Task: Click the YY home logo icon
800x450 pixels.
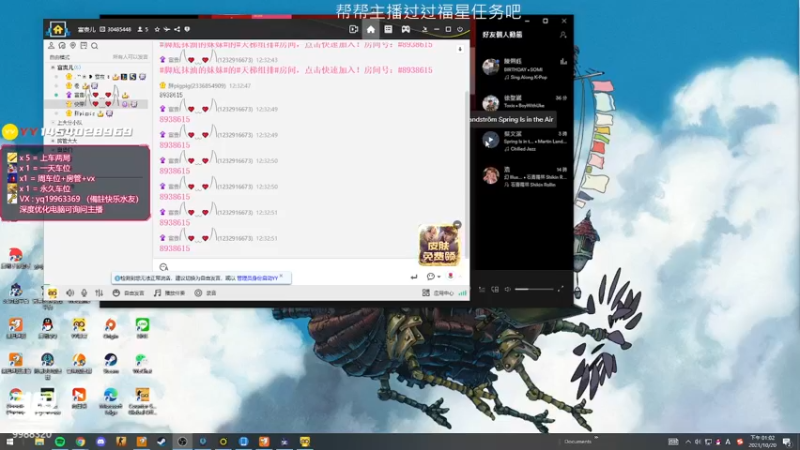Action: pyautogui.click(x=58, y=30)
